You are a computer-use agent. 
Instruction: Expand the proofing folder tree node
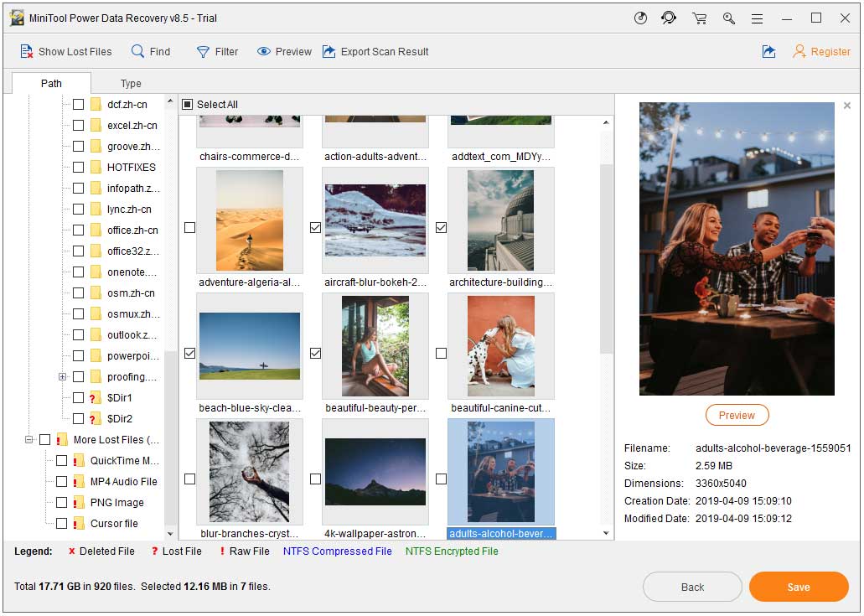coord(62,377)
